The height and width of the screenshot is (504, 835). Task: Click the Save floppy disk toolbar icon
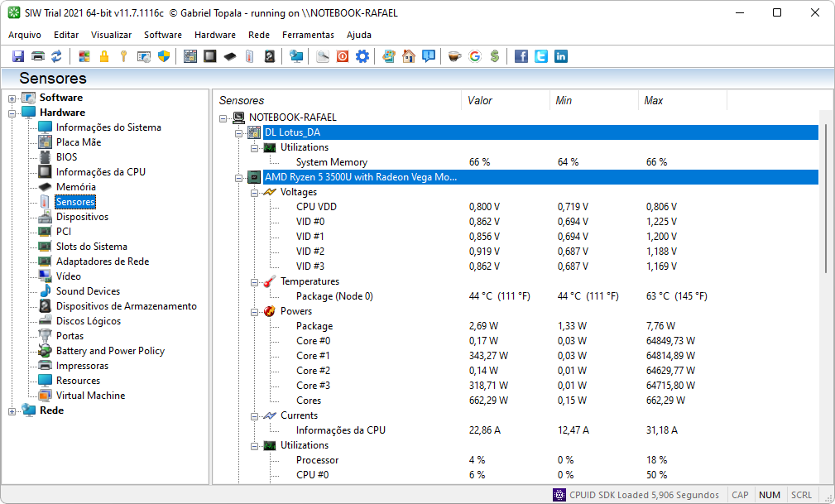coord(18,56)
